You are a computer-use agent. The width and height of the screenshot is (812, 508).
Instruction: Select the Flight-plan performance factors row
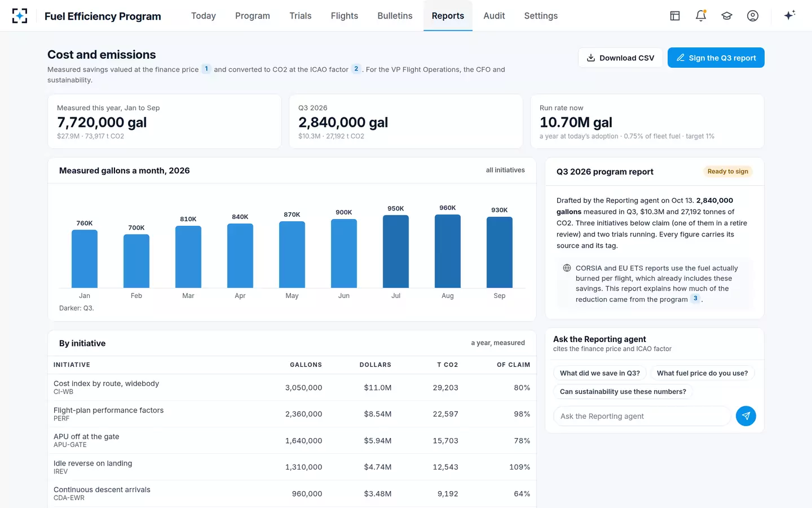[x=292, y=414]
